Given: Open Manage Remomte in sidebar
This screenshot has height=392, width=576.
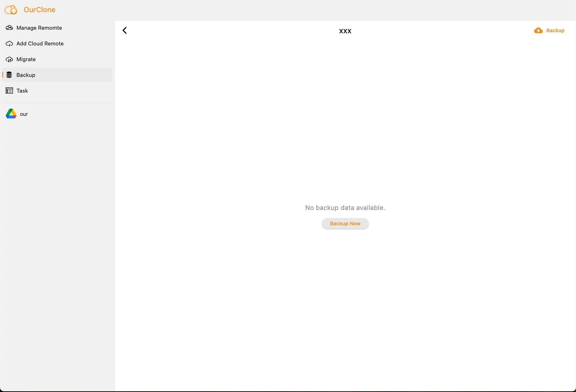Looking at the screenshot, I should pyautogui.click(x=57, y=28).
